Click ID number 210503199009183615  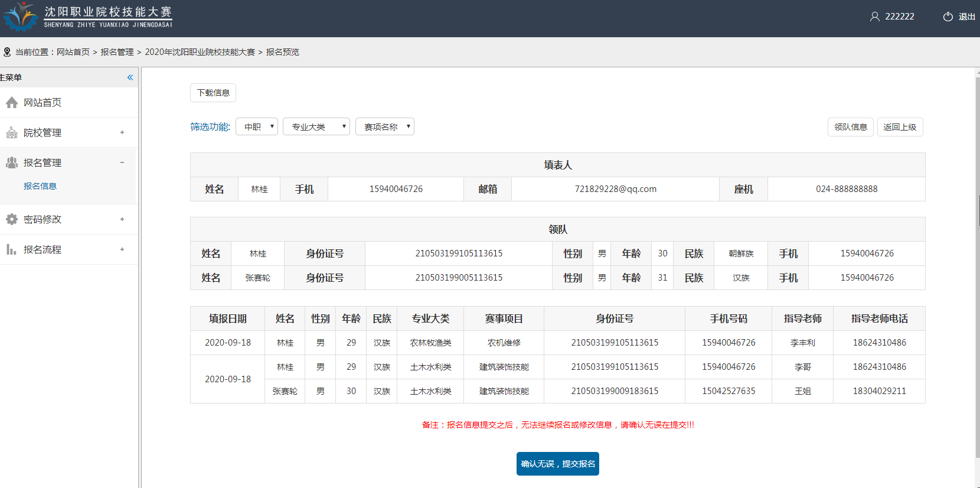click(615, 391)
